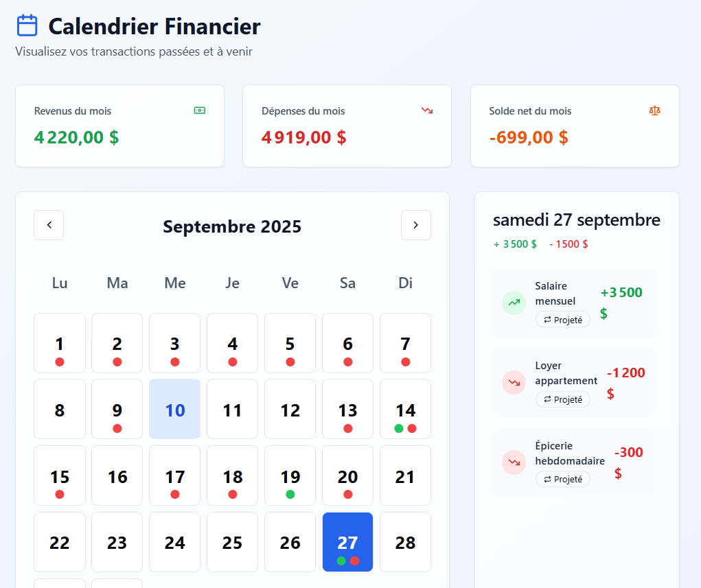Click the banknote icon on Revenus card
The image size is (701, 588).
[200, 110]
